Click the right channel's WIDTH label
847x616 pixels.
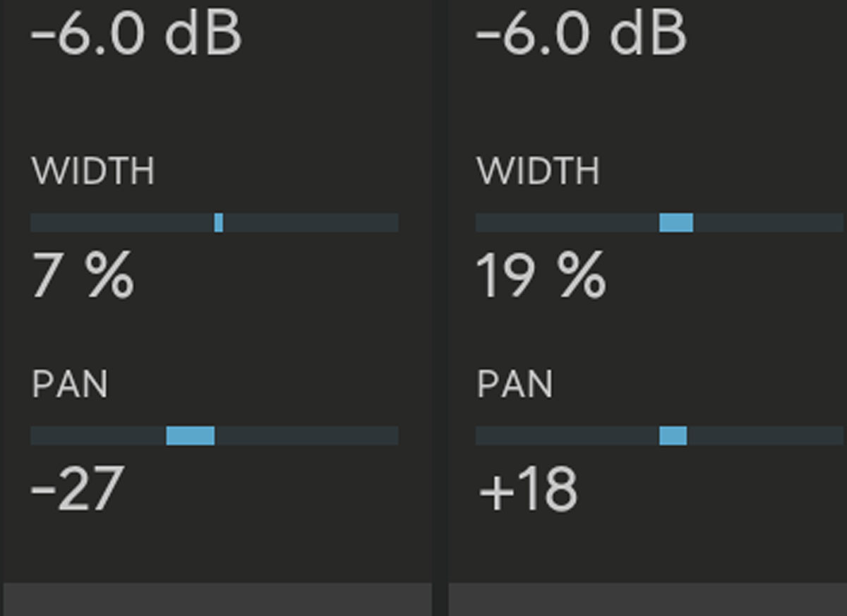[x=538, y=172]
